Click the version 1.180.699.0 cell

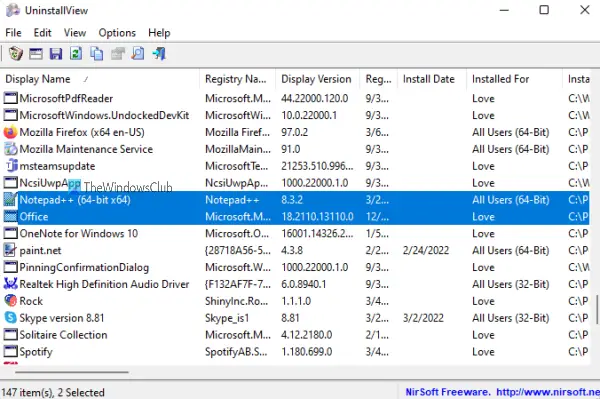coord(307,352)
